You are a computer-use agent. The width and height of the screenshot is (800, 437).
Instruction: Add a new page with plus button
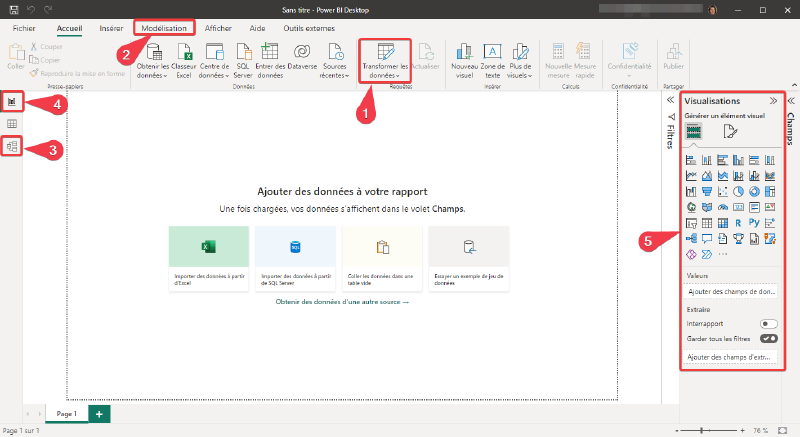pos(99,414)
